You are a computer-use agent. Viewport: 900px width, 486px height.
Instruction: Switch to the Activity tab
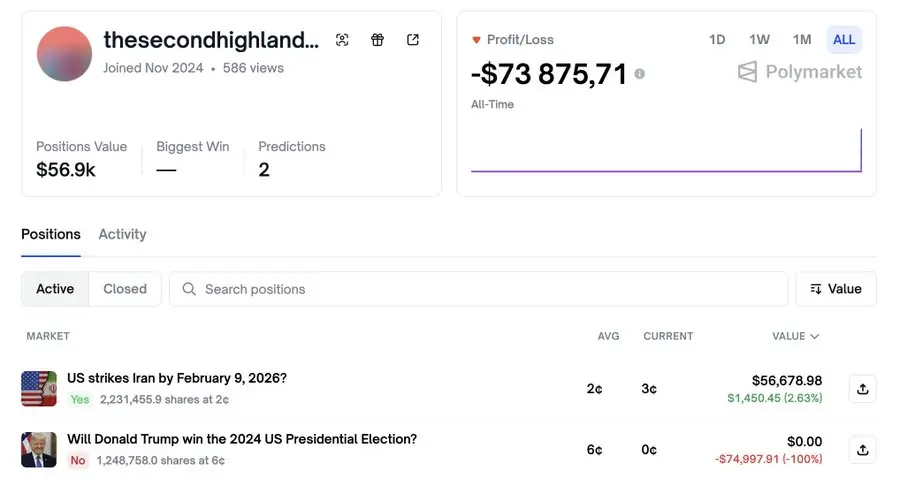pos(122,234)
